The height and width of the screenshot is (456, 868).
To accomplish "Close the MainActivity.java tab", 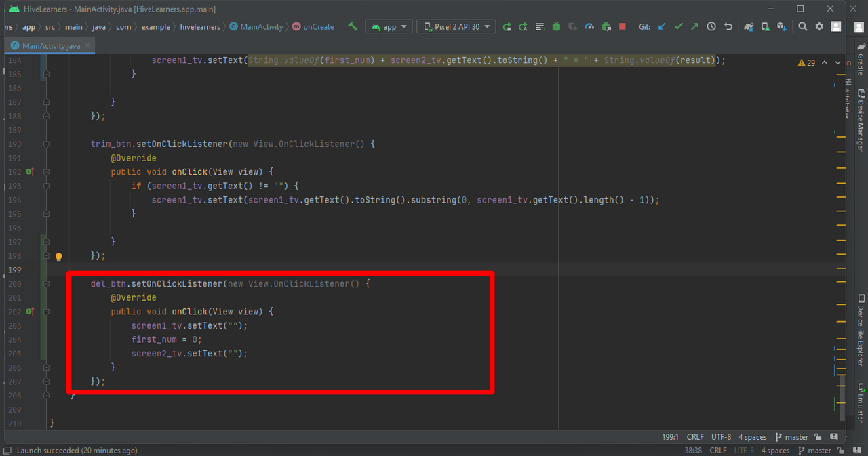I will [87, 45].
